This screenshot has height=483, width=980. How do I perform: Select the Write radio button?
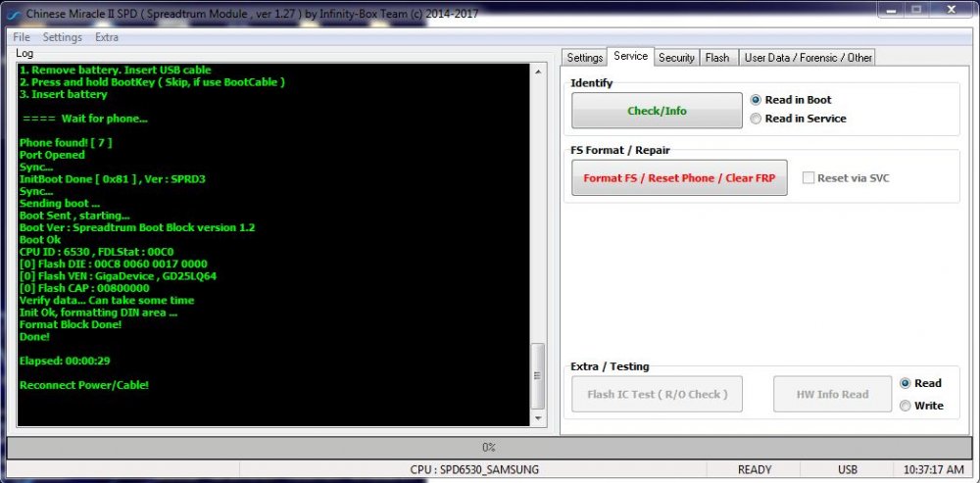pos(922,406)
